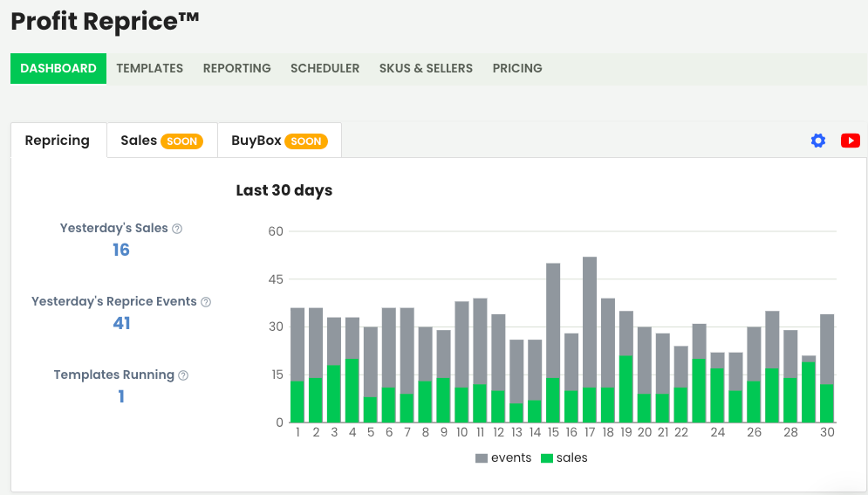Open the DASHBOARD tab

click(58, 68)
